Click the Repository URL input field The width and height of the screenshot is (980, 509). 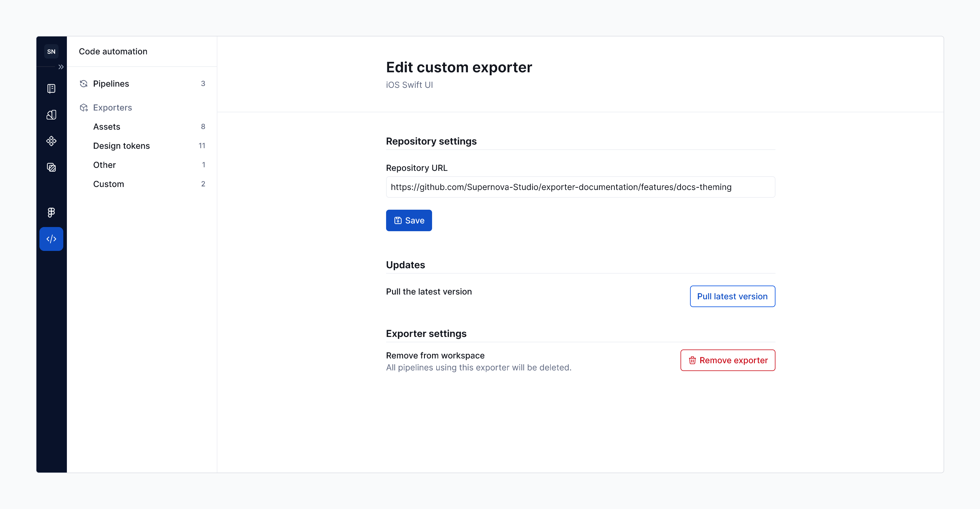[x=580, y=187]
